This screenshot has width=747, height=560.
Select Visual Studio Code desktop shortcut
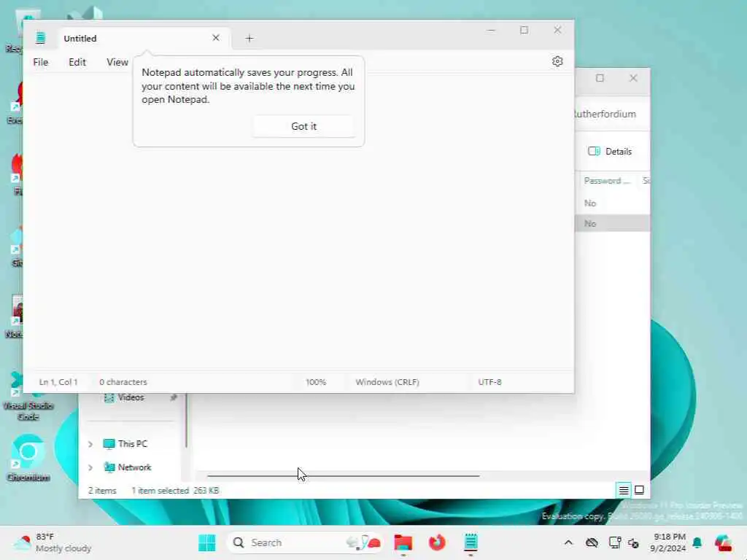tap(28, 396)
